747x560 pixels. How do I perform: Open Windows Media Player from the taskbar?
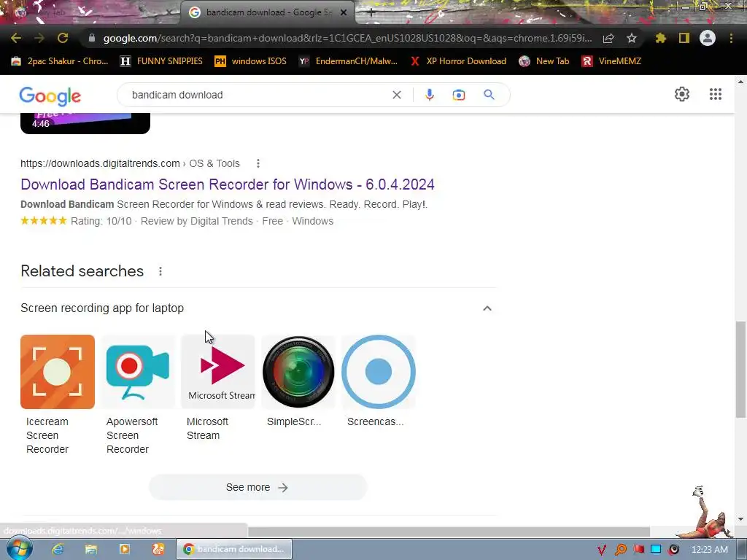point(124,549)
